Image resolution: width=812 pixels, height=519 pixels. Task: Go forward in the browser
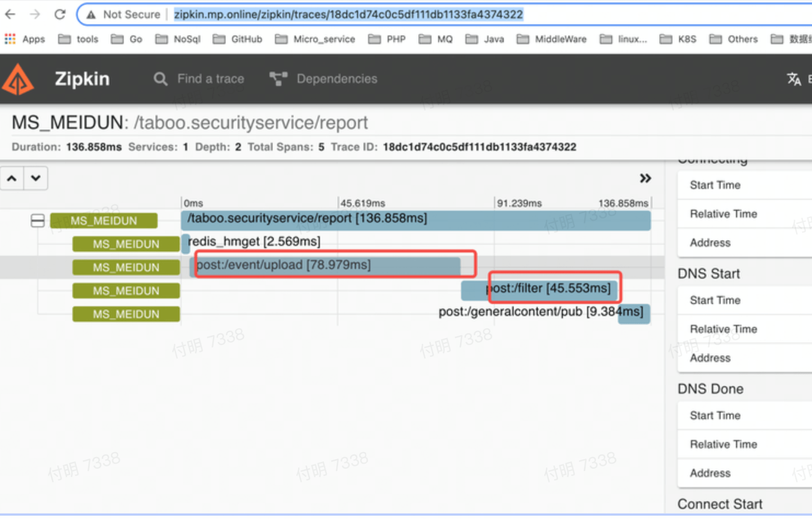(35, 14)
